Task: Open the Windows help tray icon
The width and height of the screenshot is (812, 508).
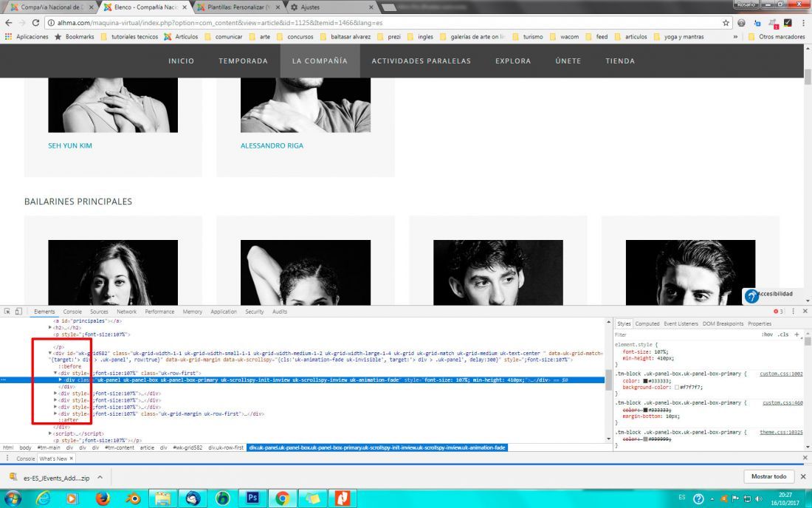Action: click(x=698, y=498)
